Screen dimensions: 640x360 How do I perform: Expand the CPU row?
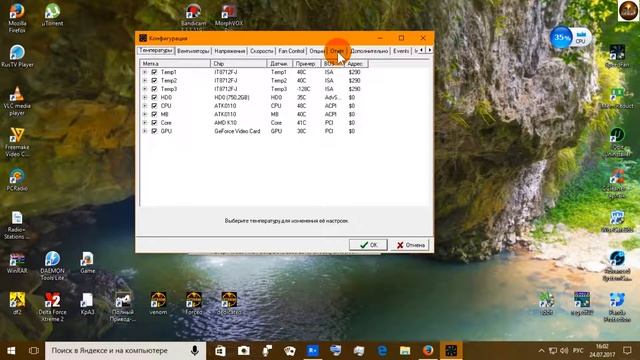(x=144, y=106)
